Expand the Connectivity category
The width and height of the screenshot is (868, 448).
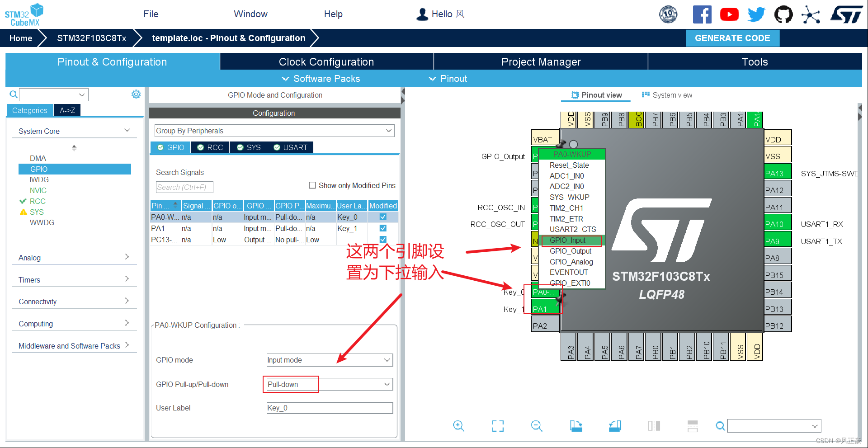pos(74,302)
